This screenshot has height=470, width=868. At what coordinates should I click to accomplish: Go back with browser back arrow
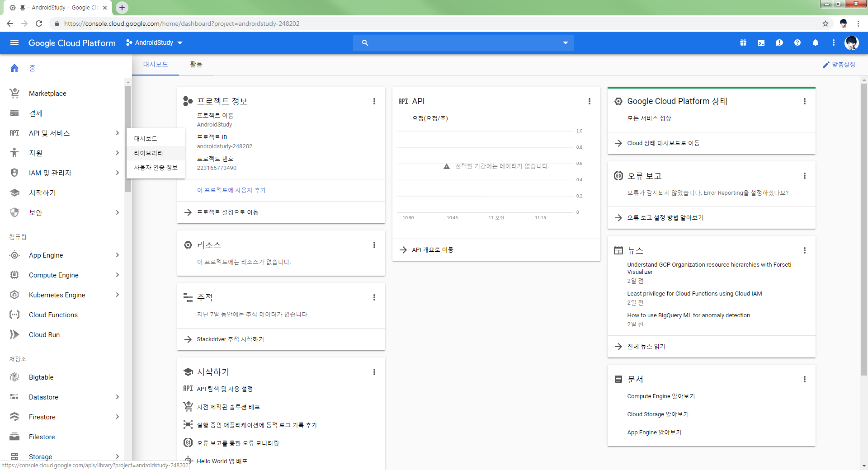10,23
